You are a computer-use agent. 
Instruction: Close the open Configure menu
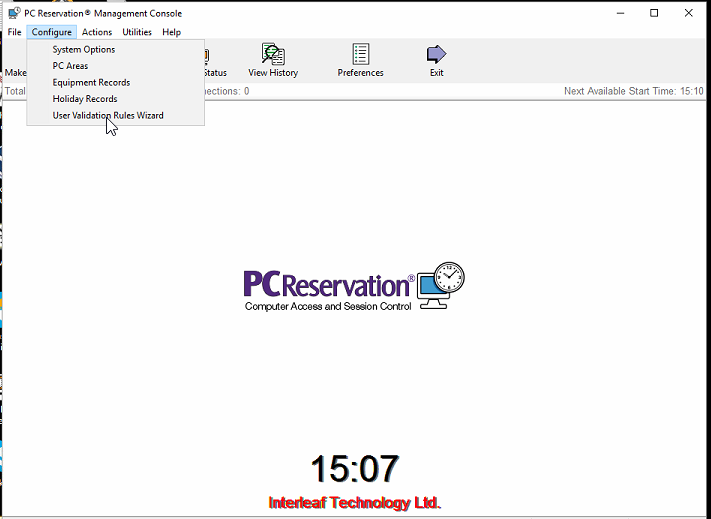tap(52, 32)
